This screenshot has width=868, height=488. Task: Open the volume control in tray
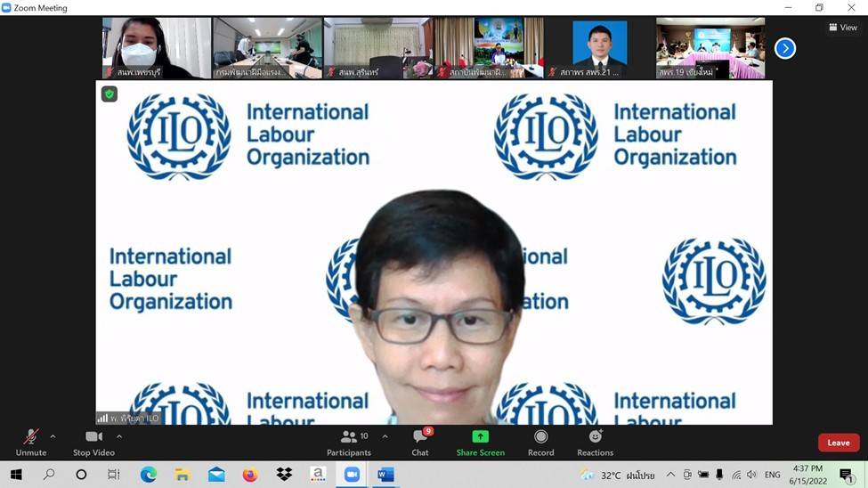pos(751,475)
